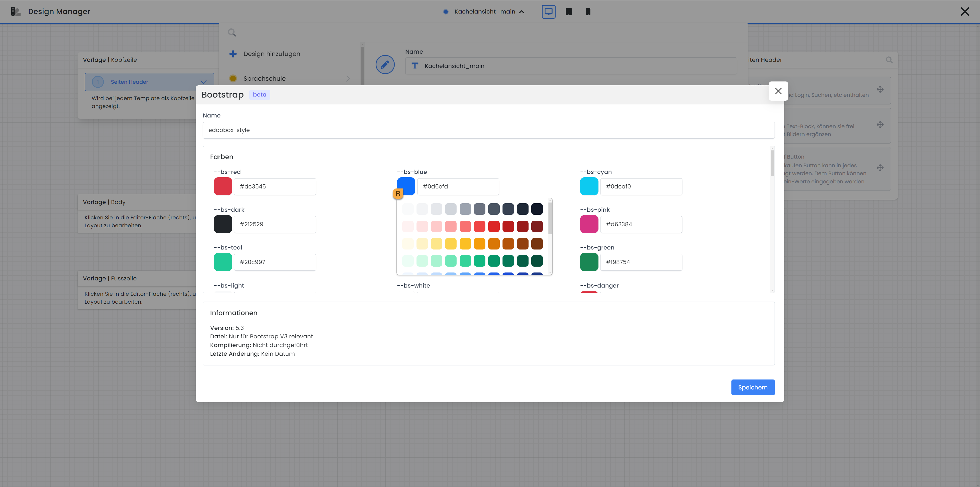This screenshot has width=980, height=487.
Task: Close the Bootstrap dialog
Action: [x=778, y=91]
